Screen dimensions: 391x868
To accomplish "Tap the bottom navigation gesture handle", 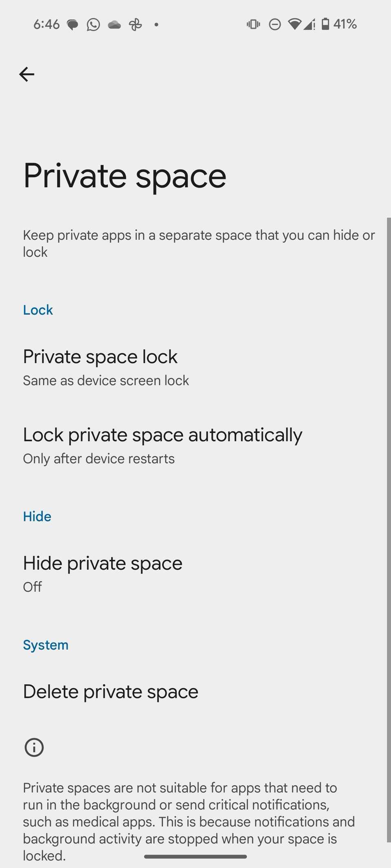I will click(195, 857).
